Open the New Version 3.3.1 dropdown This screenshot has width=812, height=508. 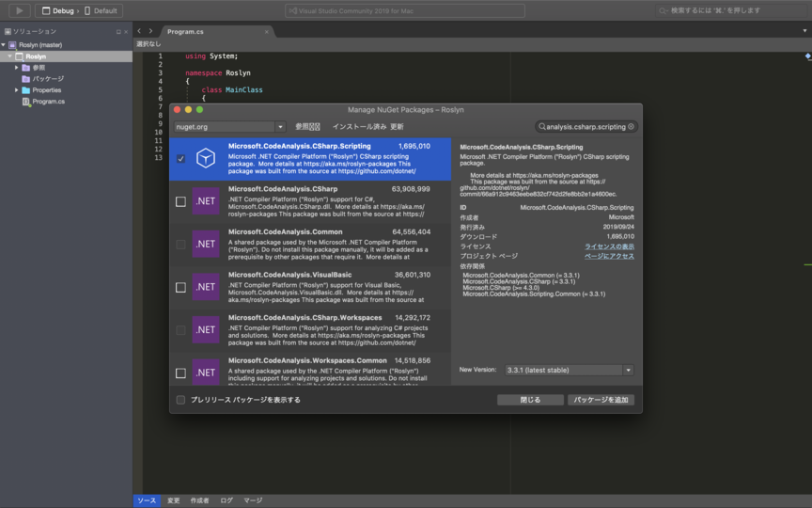tap(570, 370)
